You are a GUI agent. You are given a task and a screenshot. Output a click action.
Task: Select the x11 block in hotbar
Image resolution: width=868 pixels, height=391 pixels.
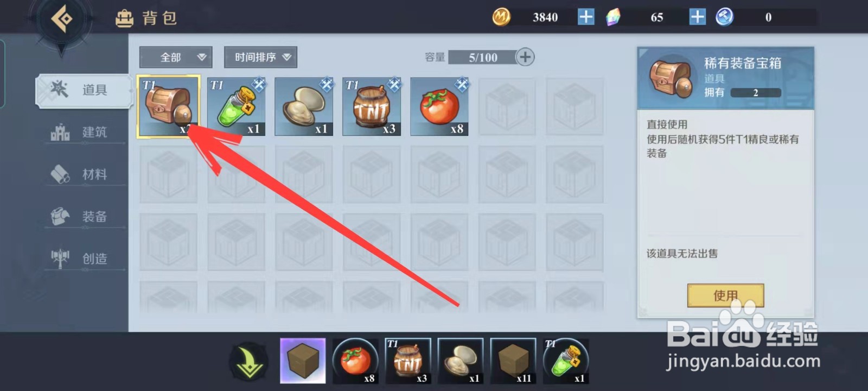513,361
